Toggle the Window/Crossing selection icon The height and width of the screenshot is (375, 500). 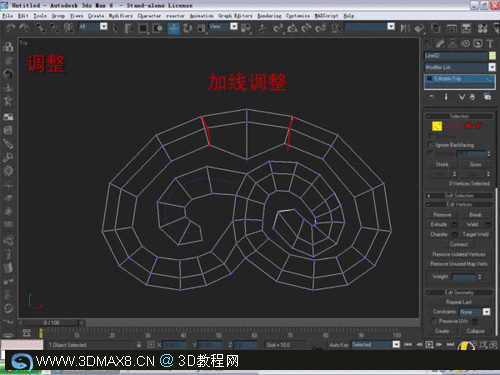(x=157, y=28)
